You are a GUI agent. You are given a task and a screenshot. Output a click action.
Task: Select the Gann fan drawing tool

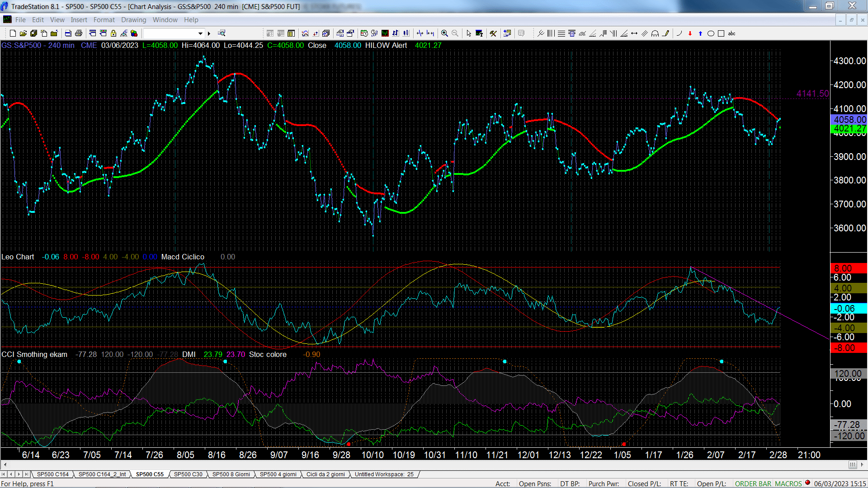pos(624,33)
